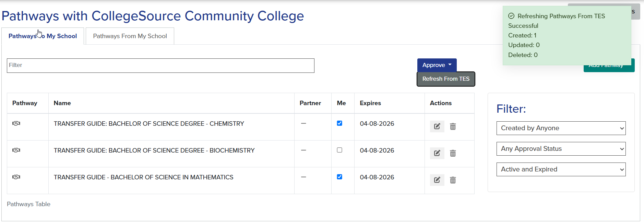Click expiry date in Mathematics row
This screenshot has height=223, width=644.
point(377,177)
